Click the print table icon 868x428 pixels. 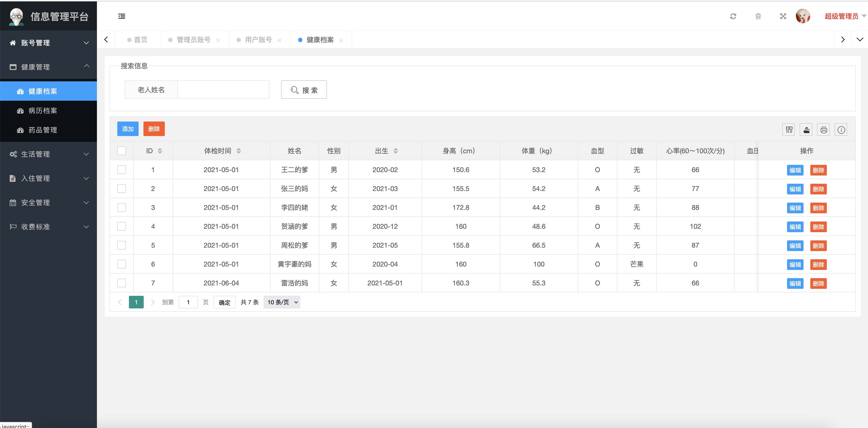823,130
